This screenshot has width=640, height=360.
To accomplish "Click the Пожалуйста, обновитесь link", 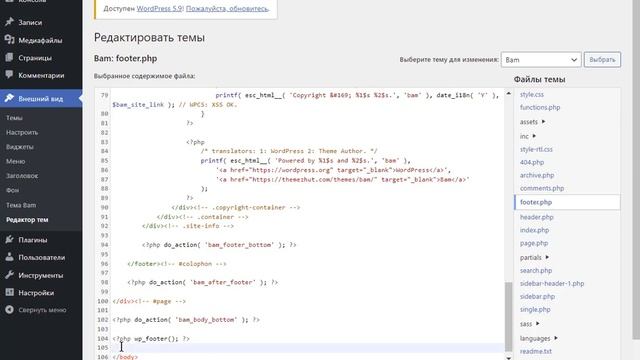I will 227,8.
